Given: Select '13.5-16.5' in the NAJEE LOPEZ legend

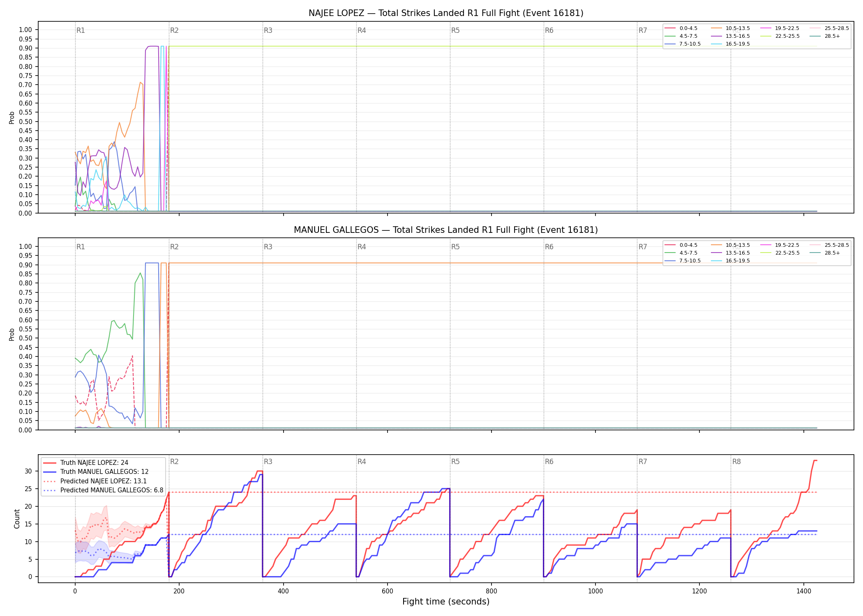Looking at the screenshot, I should [x=730, y=36].
